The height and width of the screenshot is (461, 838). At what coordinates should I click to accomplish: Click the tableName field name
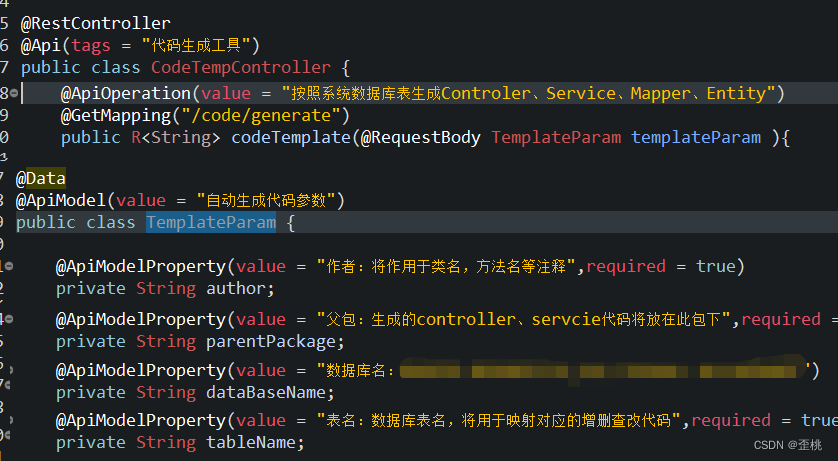coord(251,442)
